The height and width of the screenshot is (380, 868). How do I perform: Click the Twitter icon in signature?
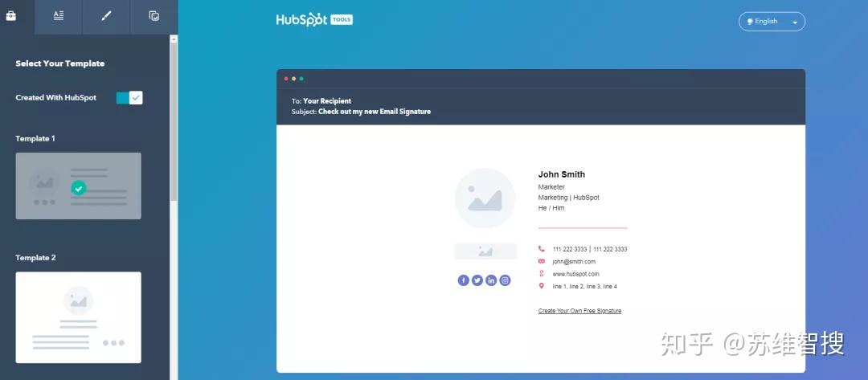point(477,280)
